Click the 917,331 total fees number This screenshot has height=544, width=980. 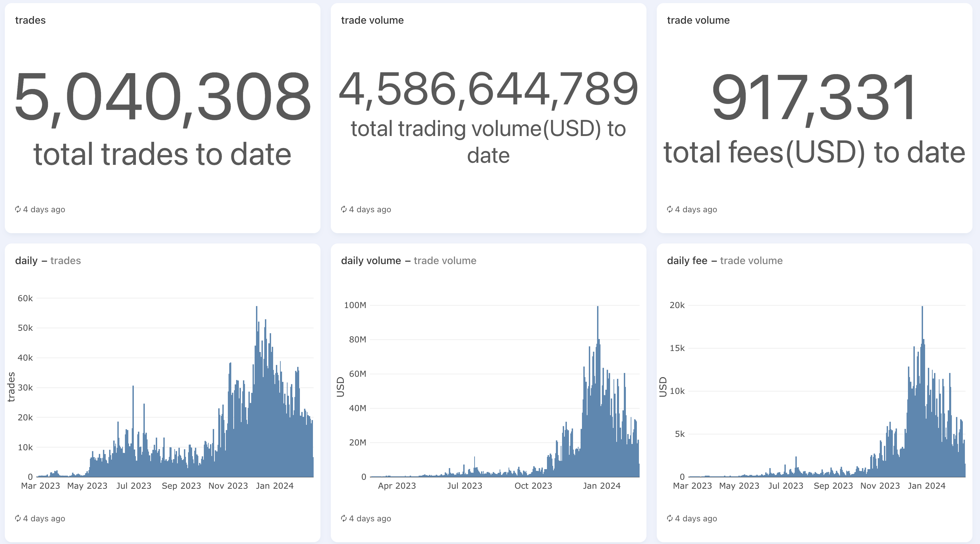click(x=814, y=97)
